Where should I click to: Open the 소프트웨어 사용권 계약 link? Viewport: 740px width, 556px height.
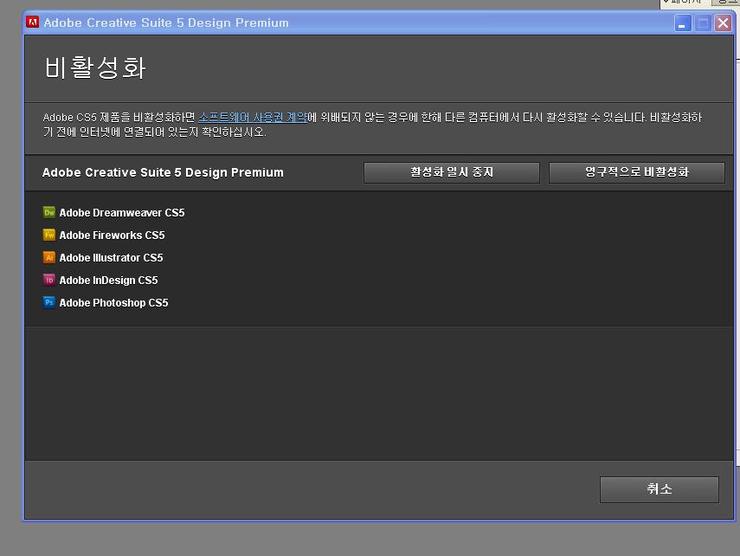pos(252,117)
